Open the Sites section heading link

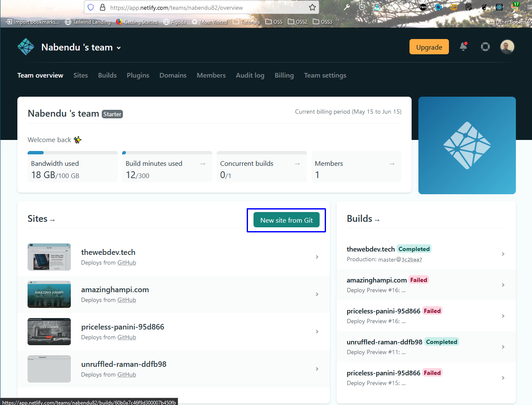pyautogui.click(x=41, y=219)
